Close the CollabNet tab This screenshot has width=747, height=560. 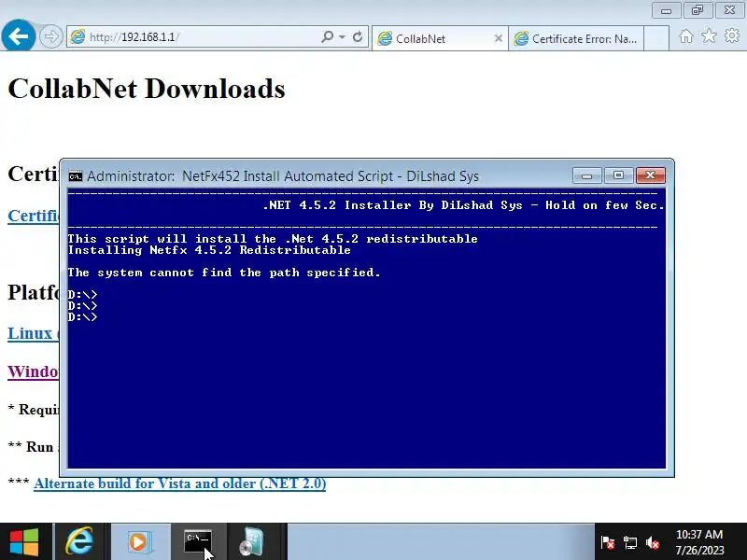pos(499,38)
